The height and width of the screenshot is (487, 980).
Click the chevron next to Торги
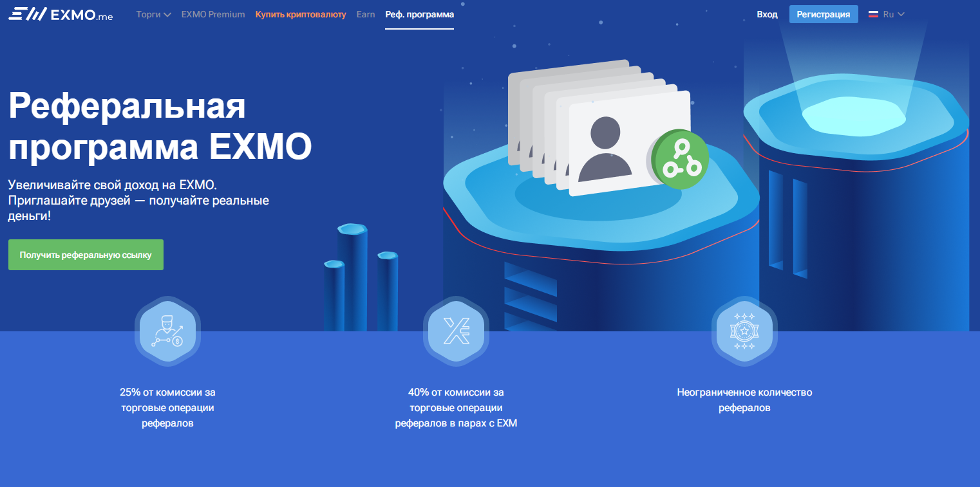tap(167, 15)
